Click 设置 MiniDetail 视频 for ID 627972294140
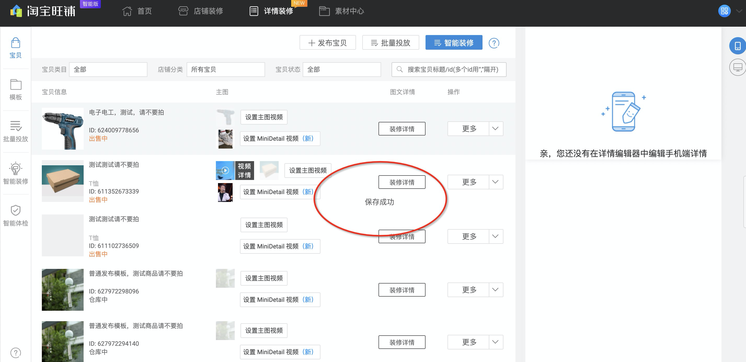The image size is (746, 362). coord(280,352)
